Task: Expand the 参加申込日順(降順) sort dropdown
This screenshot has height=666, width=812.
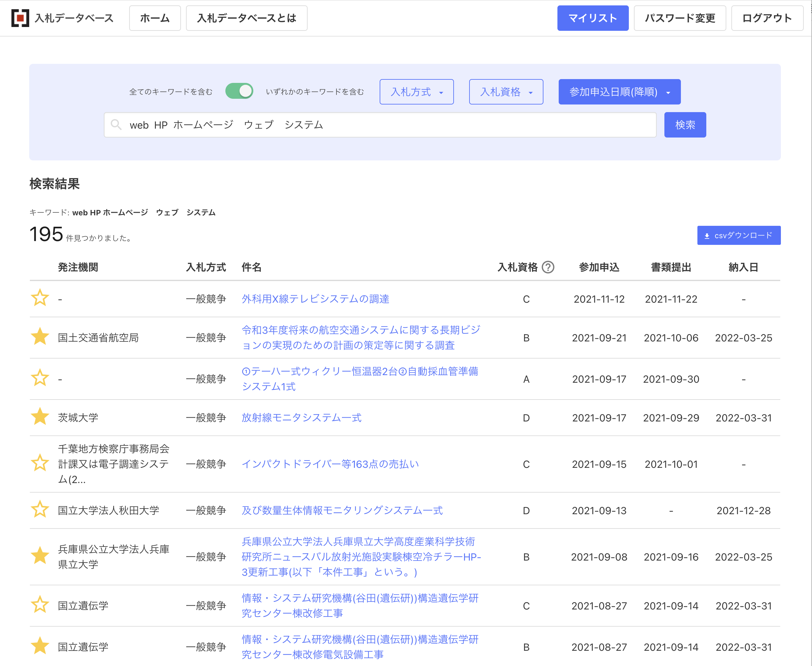Action: 619,92
